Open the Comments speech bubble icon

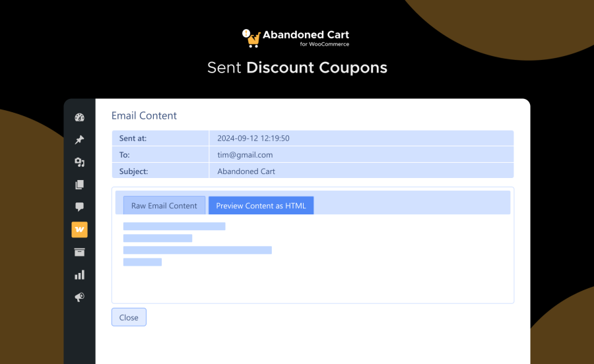[x=79, y=207]
